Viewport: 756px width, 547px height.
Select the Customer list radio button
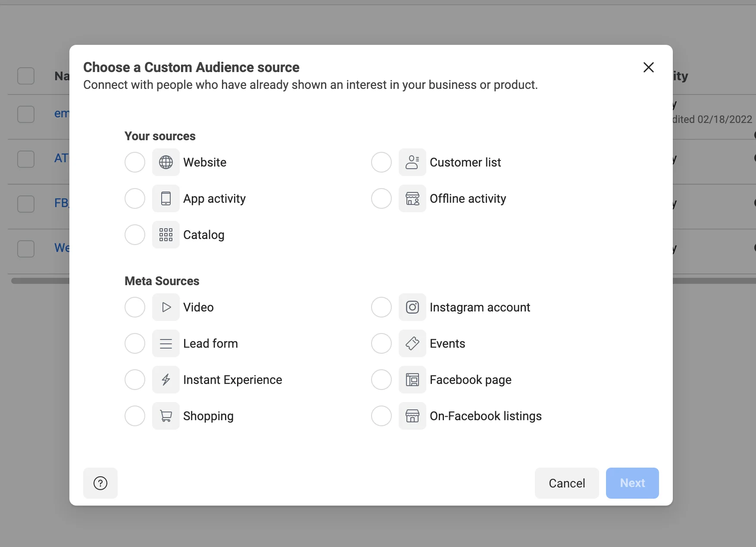[x=381, y=162]
